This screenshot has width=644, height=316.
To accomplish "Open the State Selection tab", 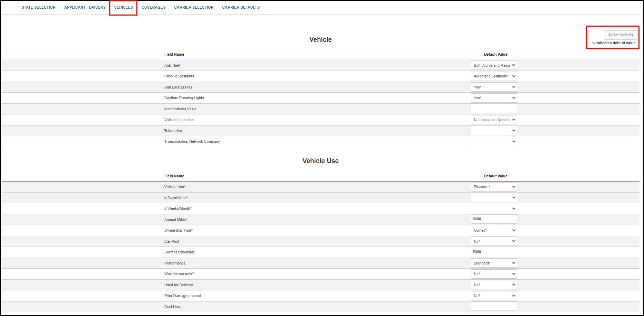I will pyautogui.click(x=39, y=7).
